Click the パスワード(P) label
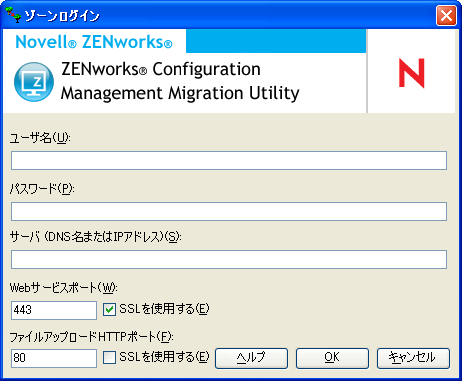This screenshot has height=381, width=462. (x=42, y=189)
